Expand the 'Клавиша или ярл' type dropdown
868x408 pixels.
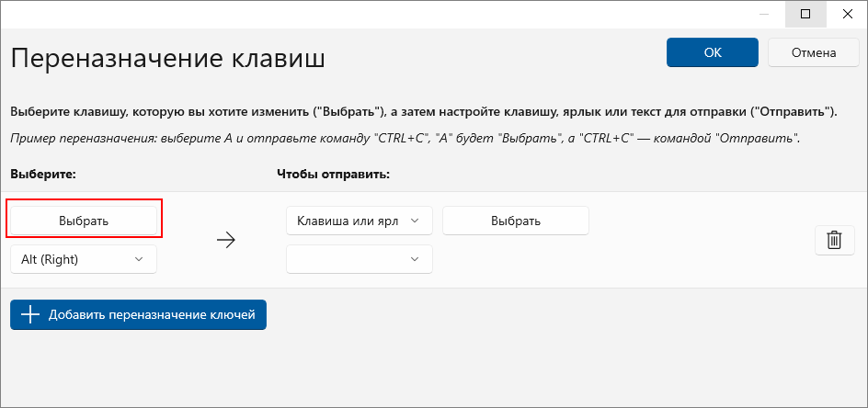(x=360, y=221)
